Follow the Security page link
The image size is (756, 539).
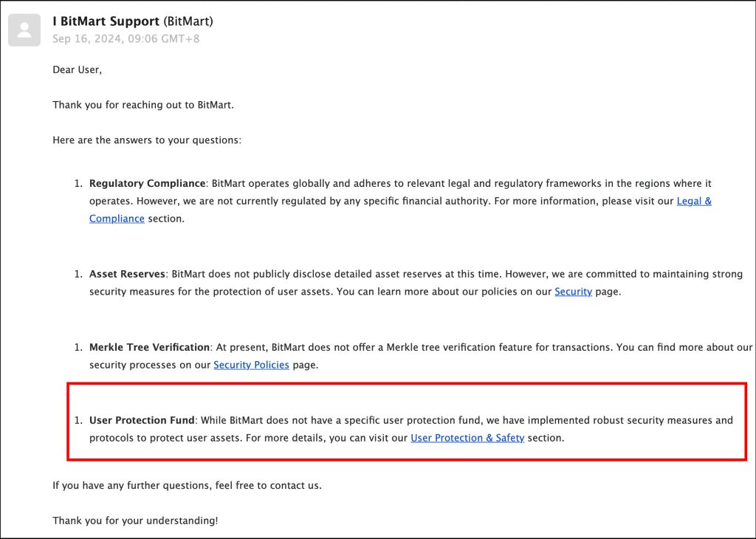coord(573,292)
